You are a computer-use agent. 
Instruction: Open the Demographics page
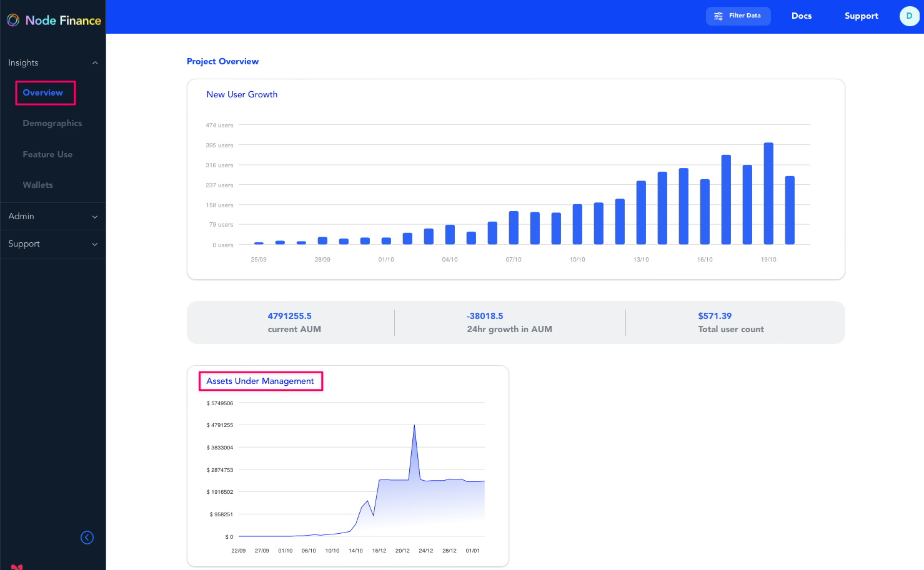point(52,124)
